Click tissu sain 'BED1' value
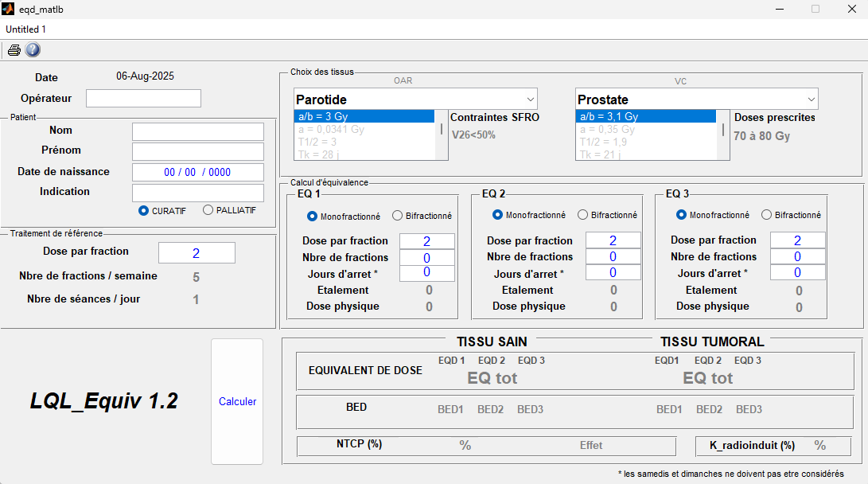868x484 pixels. (450, 409)
